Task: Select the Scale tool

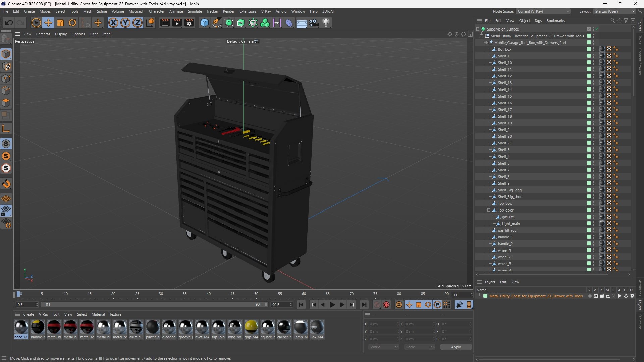Action: click(60, 23)
